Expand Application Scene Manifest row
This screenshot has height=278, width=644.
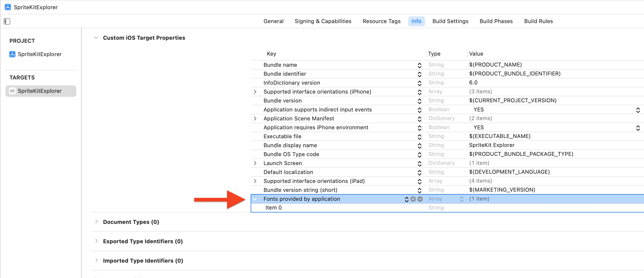255,118
